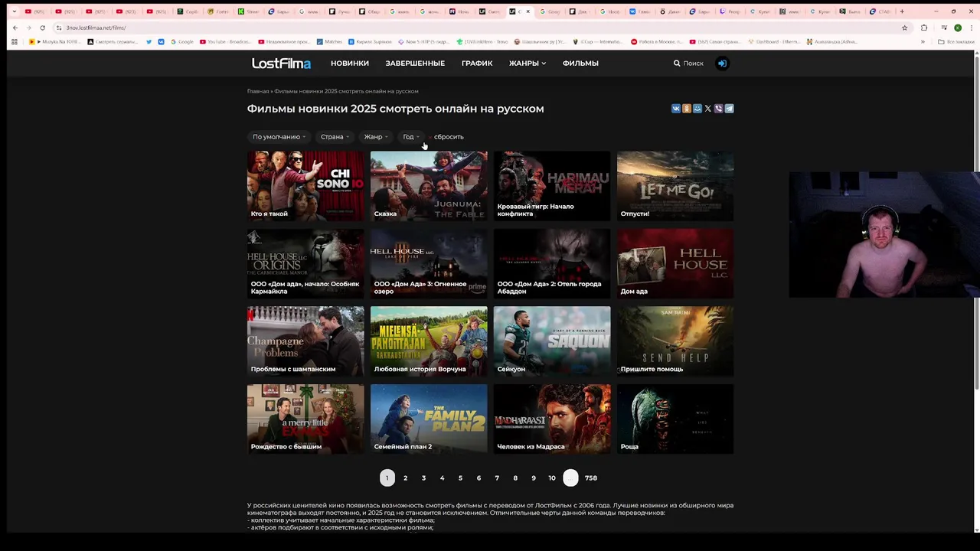The height and width of the screenshot is (551, 980).
Task: Open 'Кровавый тигр: Начало конфликта' thumbnail
Action: pyautogui.click(x=552, y=186)
